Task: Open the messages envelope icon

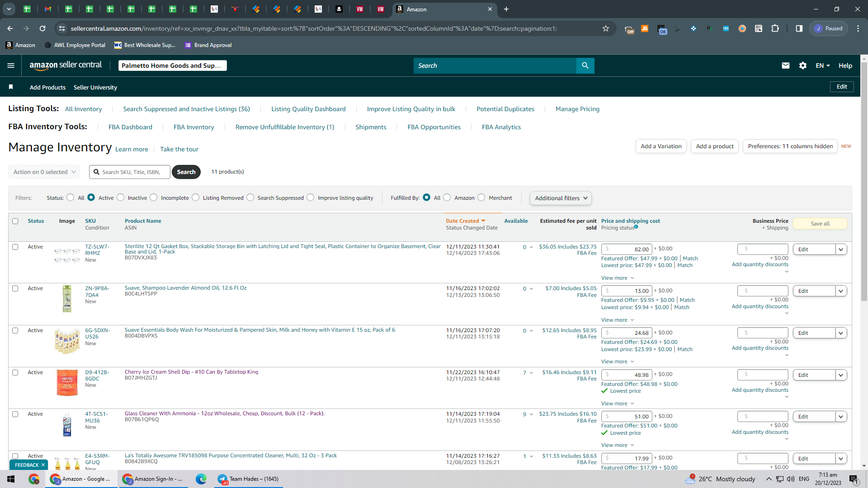Action: (x=786, y=66)
